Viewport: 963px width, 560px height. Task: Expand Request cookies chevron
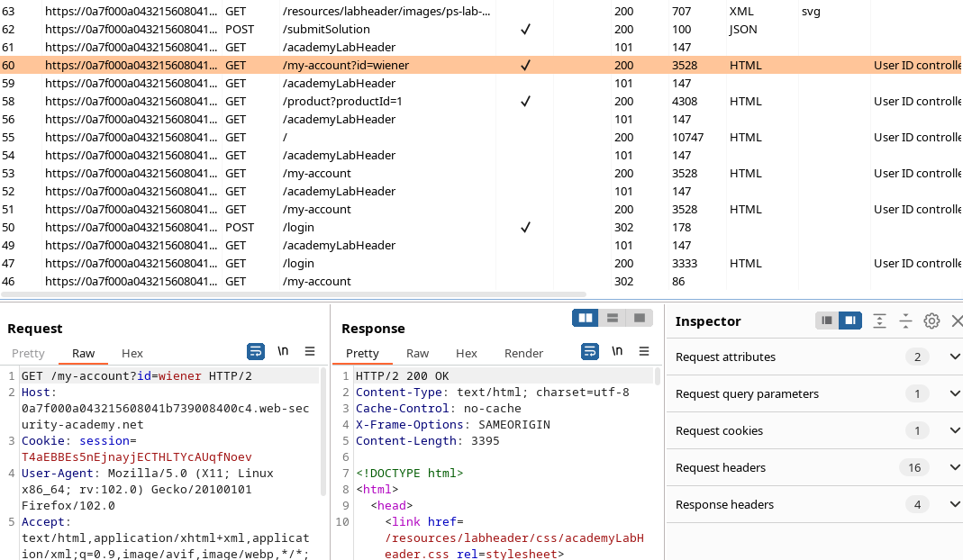click(x=954, y=430)
